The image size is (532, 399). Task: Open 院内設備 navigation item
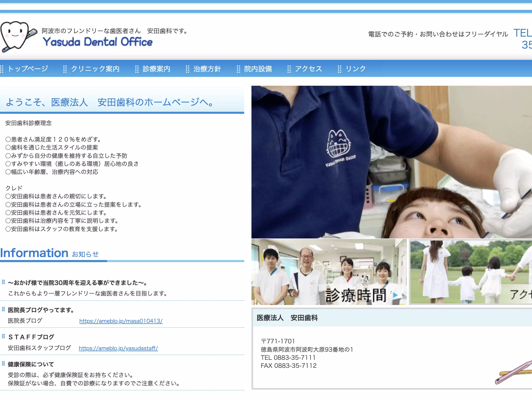click(258, 69)
